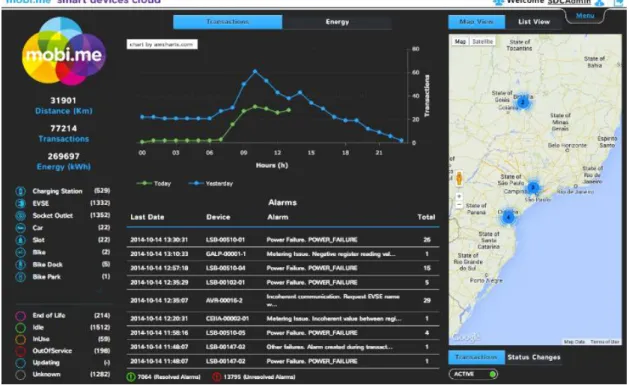Screen dimensions: 629x385
Task: Click the Slot icon
Action: coord(20,240)
